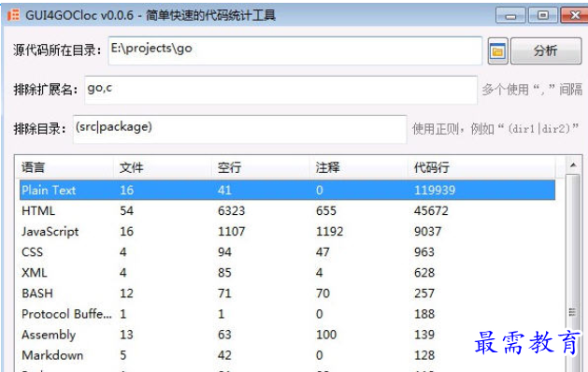Click blank lines value 6323
588x372 pixels.
(x=232, y=210)
